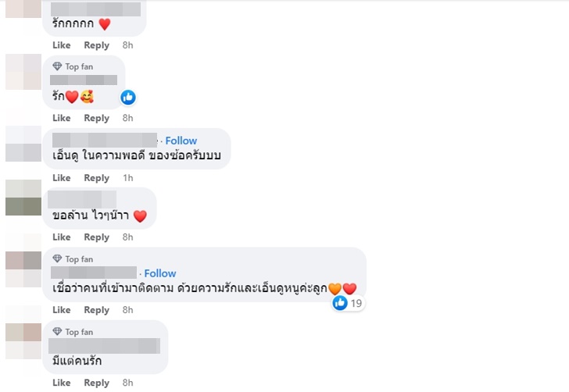Screen dimensions: 569x392
Task: Reply to the "มีแต่คนรัก" comment
Action: pos(97,383)
